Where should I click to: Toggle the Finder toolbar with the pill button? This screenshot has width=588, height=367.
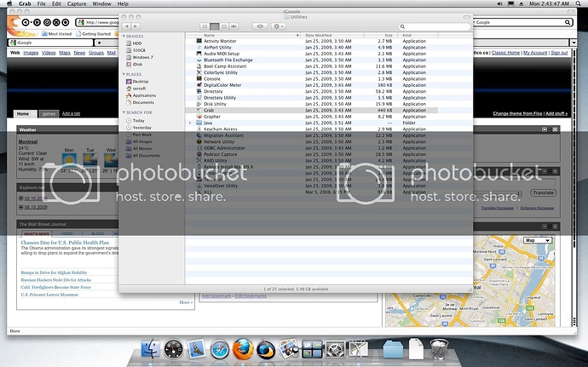pos(466,17)
